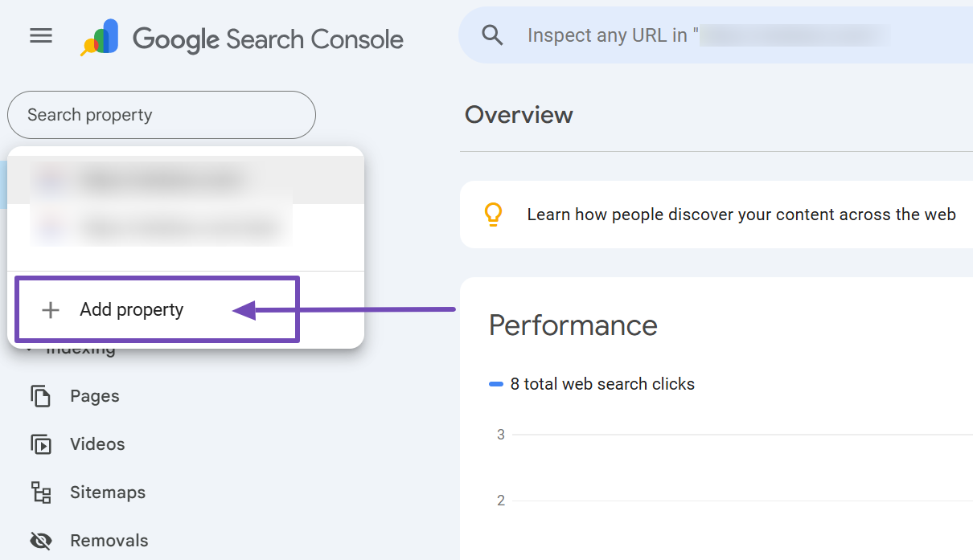The width and height of the screenshot is (973, 560).
Task: Click the 8 total web search clicks legend
Action: coord(592,384)
